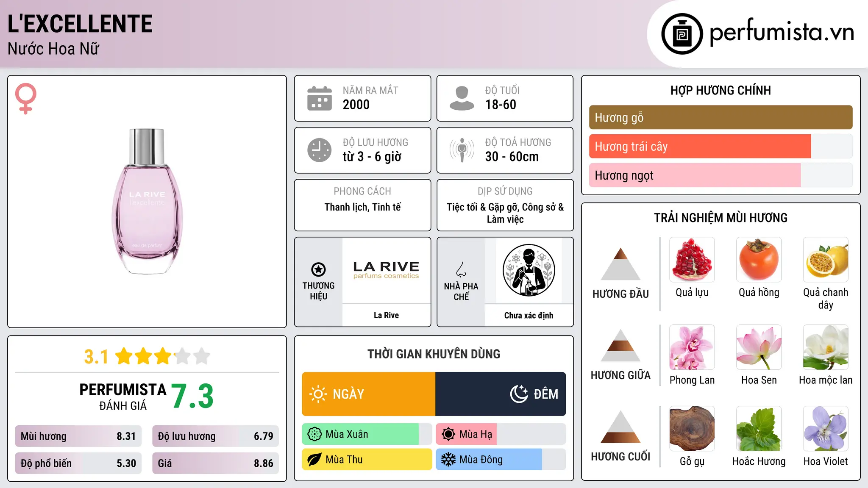
Task: Click the Mùa Hạ season bar
Action: 501,434
